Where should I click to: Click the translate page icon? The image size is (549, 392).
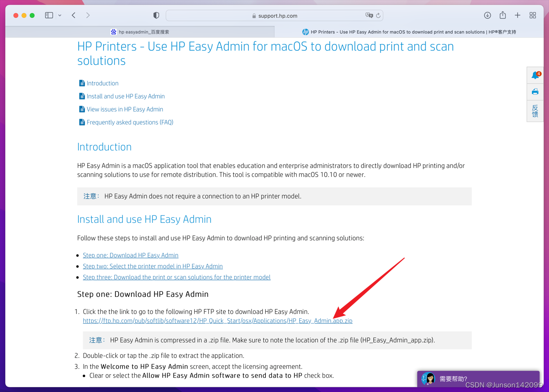pyautogui.click(x=369, y=15)
